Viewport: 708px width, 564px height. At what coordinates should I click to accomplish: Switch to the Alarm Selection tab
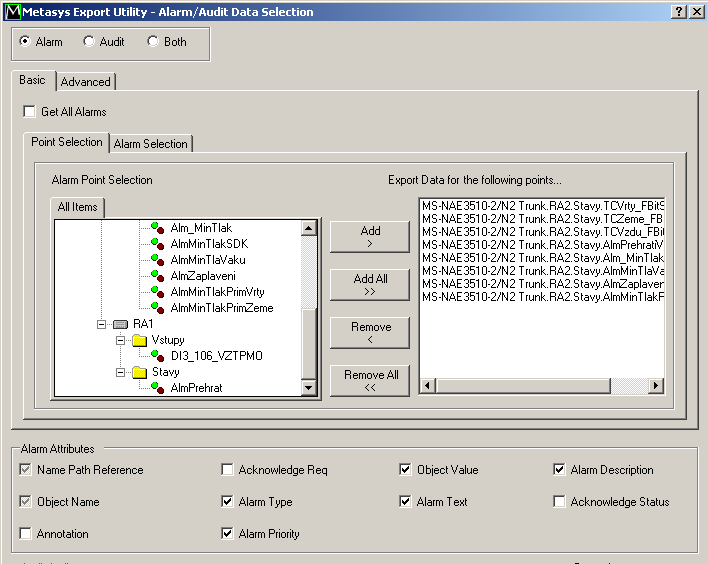[151, 144]
